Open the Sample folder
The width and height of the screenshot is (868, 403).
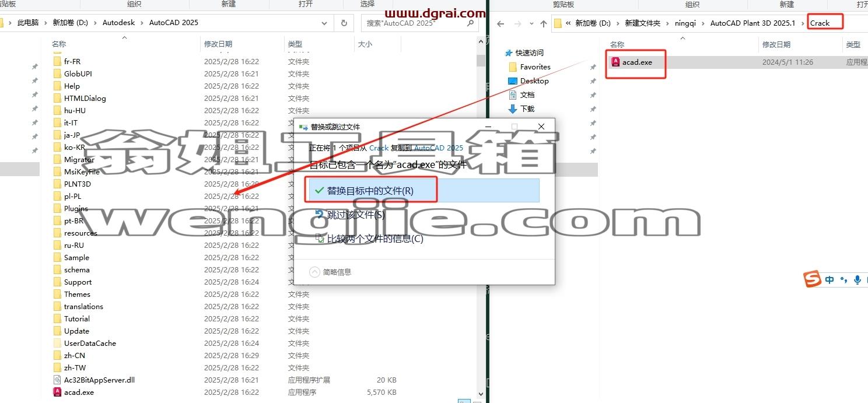76,257
